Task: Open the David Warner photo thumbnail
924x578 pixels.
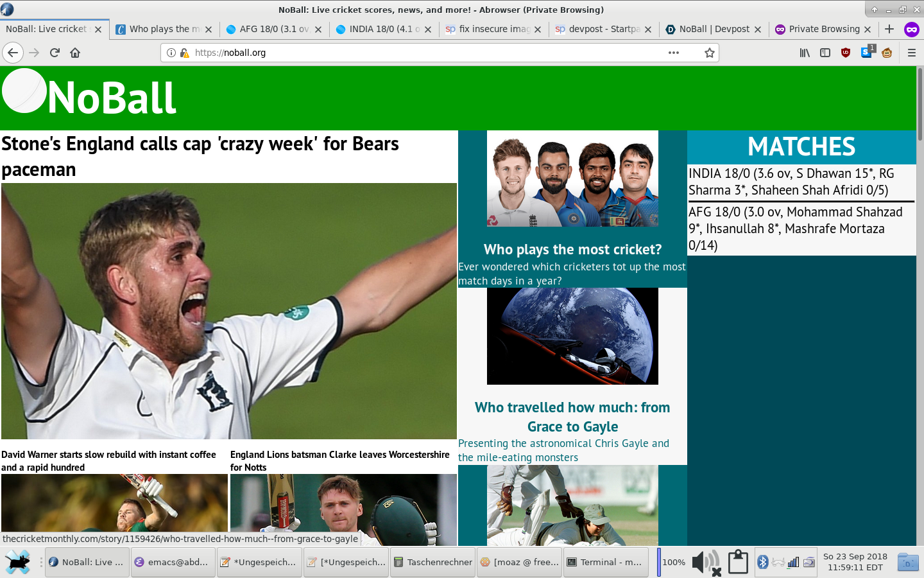Action: (x=115, y=510)
